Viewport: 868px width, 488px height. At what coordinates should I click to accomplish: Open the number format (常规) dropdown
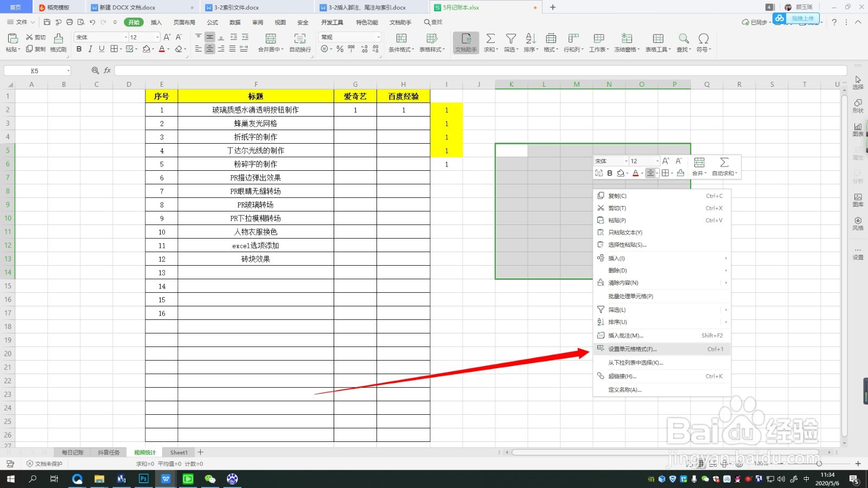pos(379,37)
